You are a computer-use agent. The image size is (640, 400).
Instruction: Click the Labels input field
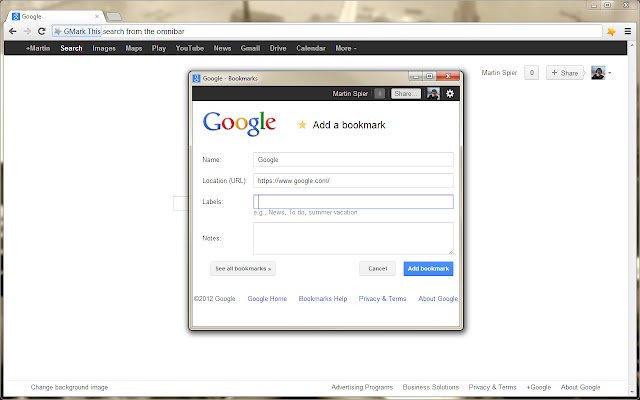(353, 202)
